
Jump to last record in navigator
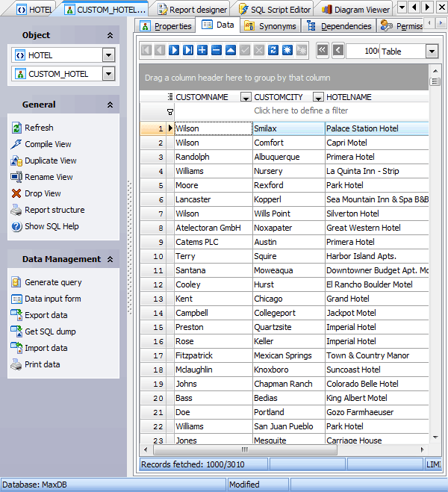(188, 50)
